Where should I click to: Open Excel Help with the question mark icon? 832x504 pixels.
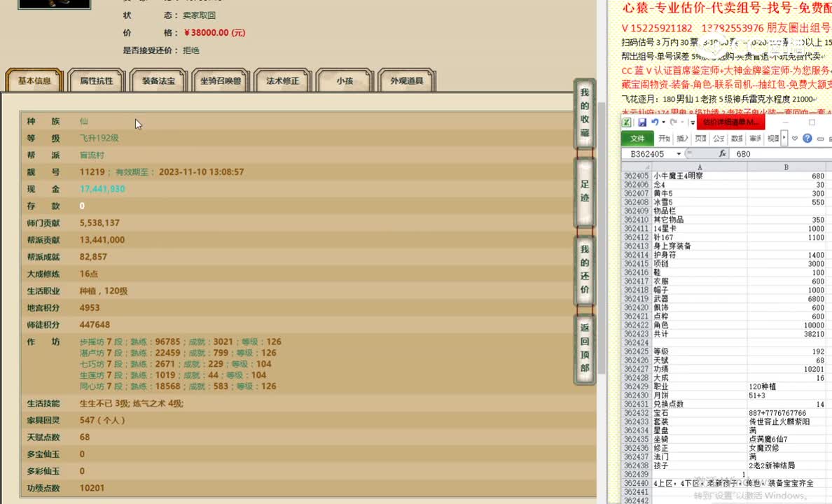(807, 139)
